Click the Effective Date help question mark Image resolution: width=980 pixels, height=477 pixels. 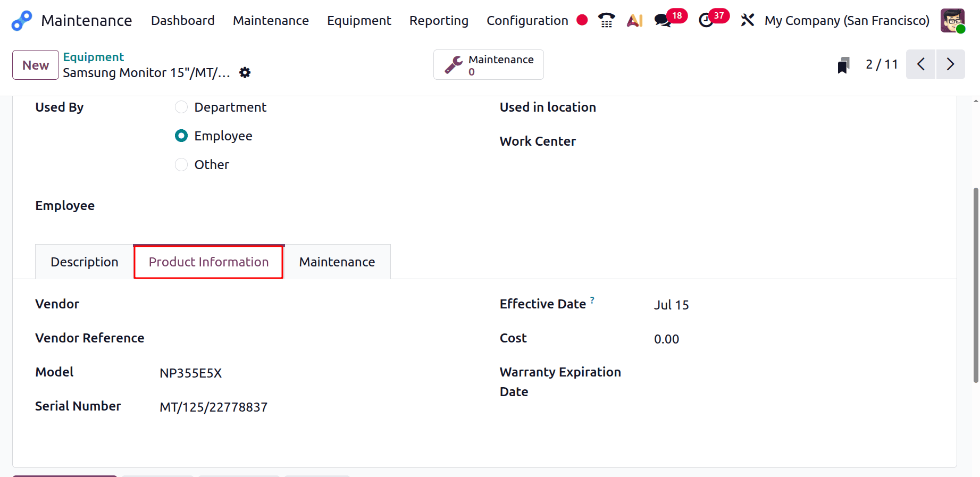592,300
